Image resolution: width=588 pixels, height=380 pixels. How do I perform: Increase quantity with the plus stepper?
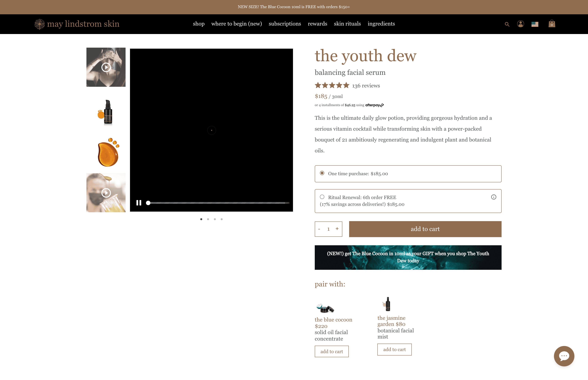click(337, 229)
